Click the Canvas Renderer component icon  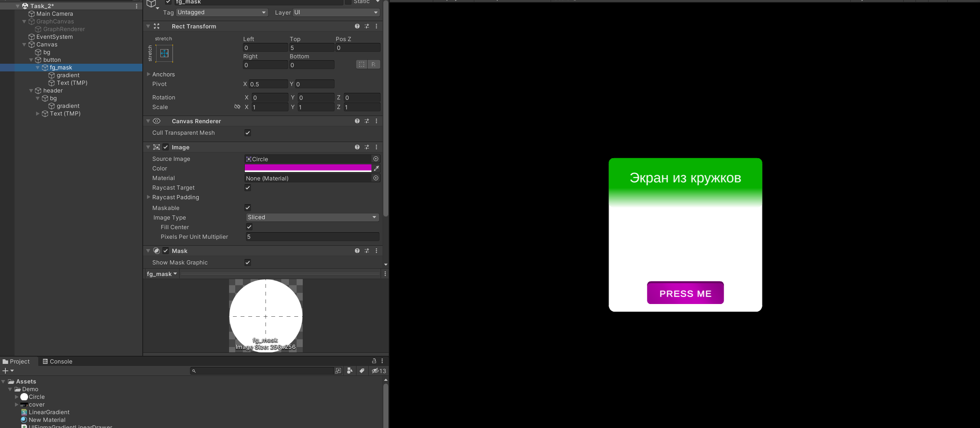tap(156, 121)
